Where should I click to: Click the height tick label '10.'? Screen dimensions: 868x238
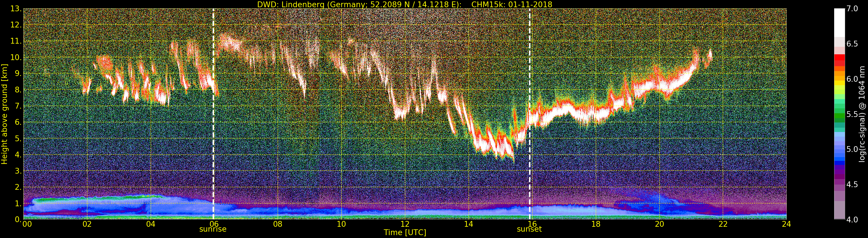16,57
